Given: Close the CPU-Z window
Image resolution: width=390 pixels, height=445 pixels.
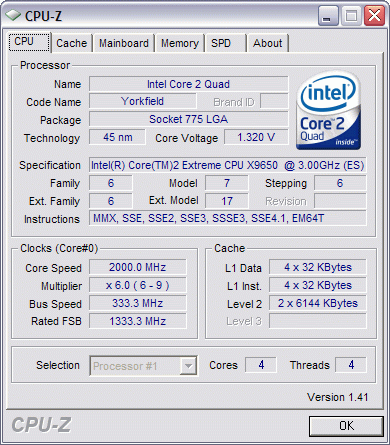Looking at the screenshot, I should pyautogui.click(x=374, y=16).
